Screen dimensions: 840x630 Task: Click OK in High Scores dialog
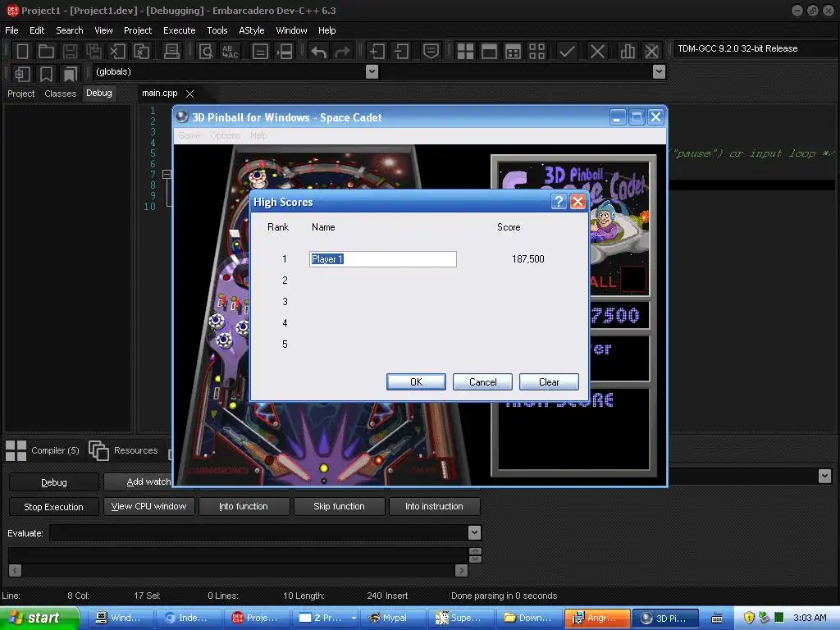pos(416,382)
